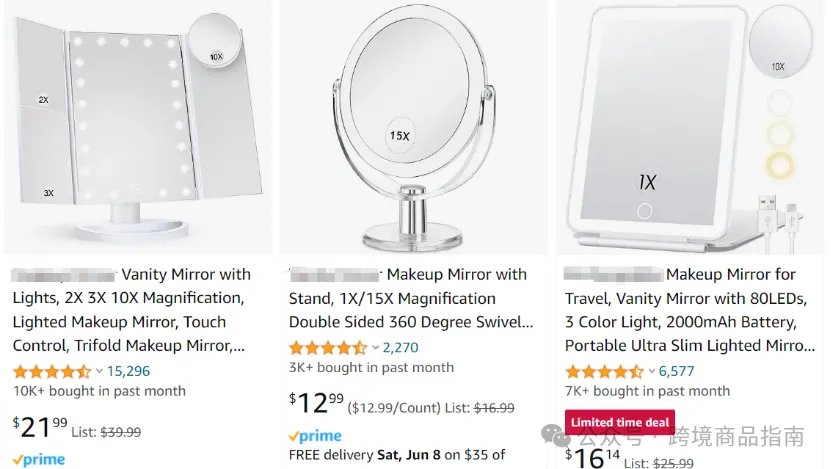The image size is (831, 469).
Task: Expand rating dropdown arrow beside 15,296
Action: click(x=99, y=371)
